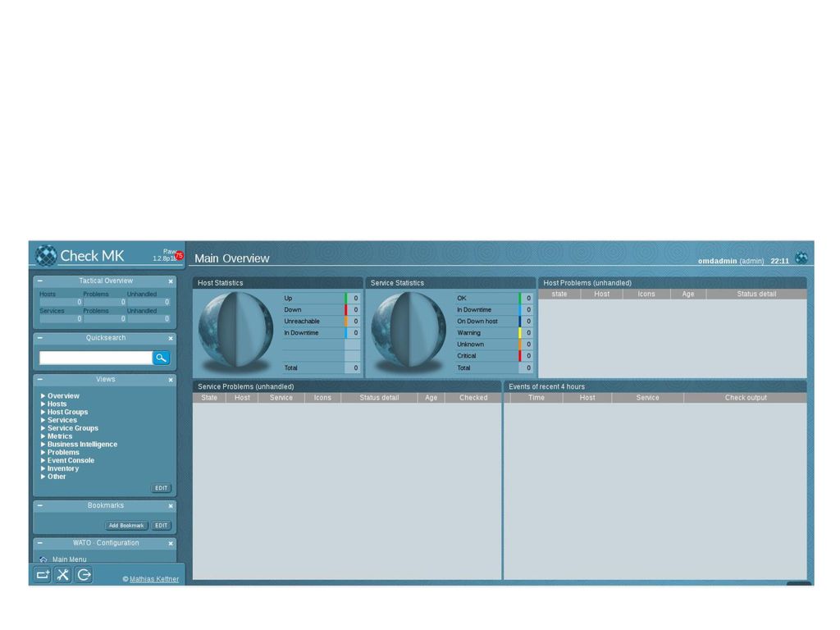
Task: Click the On Down host row
Action: (x=494, y=322)
